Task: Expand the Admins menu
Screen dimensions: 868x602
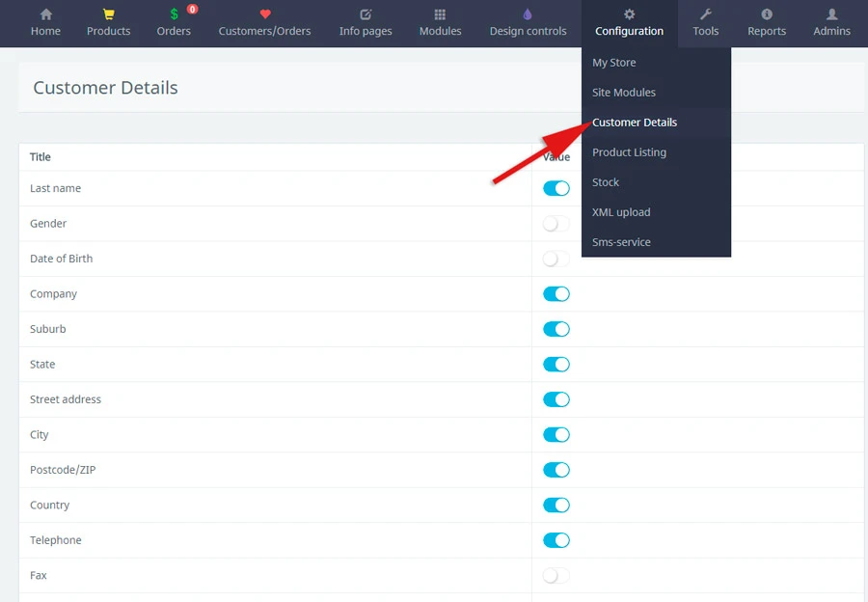Action: [831, 23]
